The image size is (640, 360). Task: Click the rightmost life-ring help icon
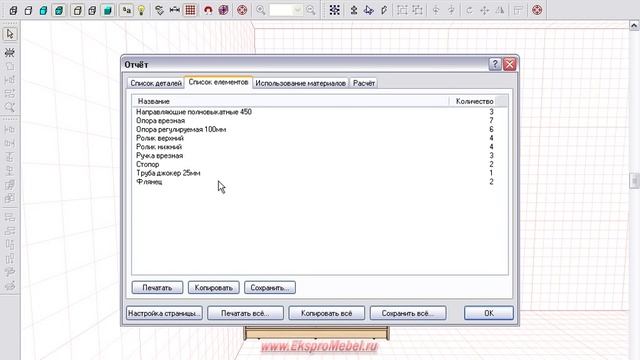(x=537, y=10)
